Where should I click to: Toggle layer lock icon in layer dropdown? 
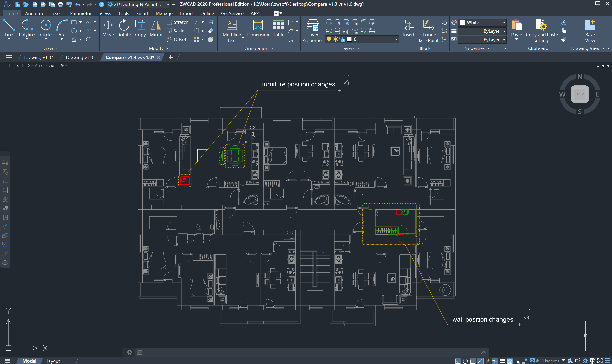click(x=342, y=39)
